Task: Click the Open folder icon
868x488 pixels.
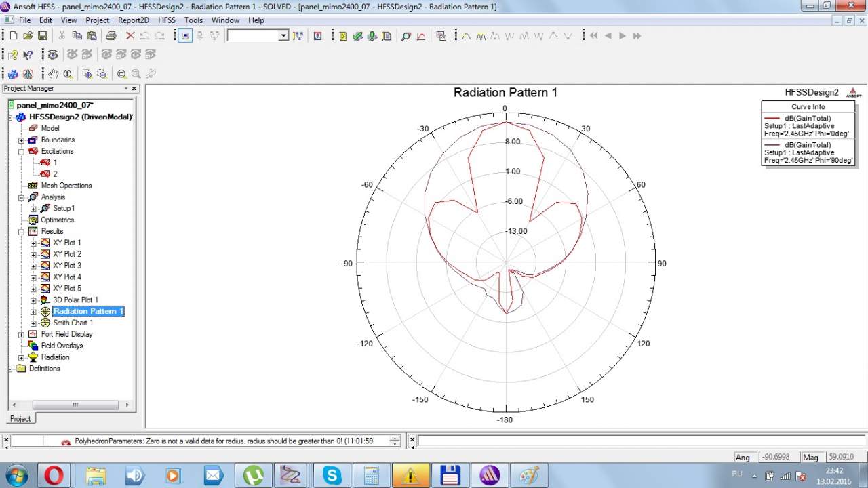Action: [28, 36]
